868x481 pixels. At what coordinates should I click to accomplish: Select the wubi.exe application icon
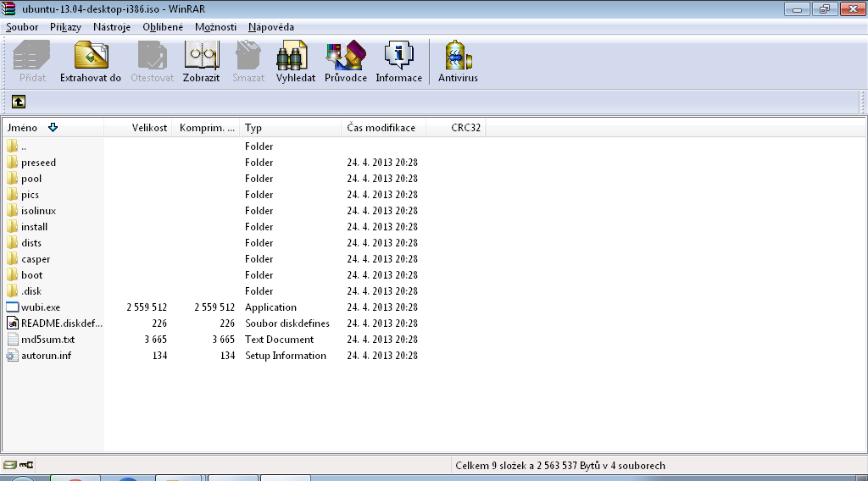(12, 307)
